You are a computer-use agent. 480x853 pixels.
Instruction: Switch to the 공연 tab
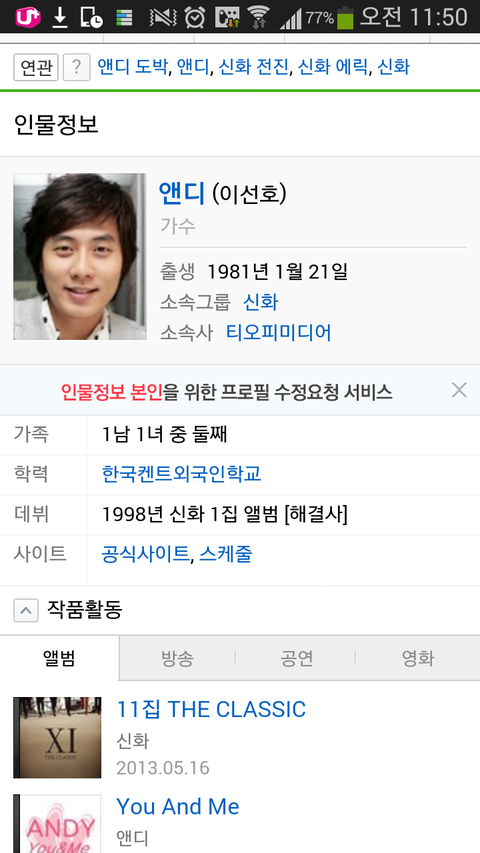297,658
